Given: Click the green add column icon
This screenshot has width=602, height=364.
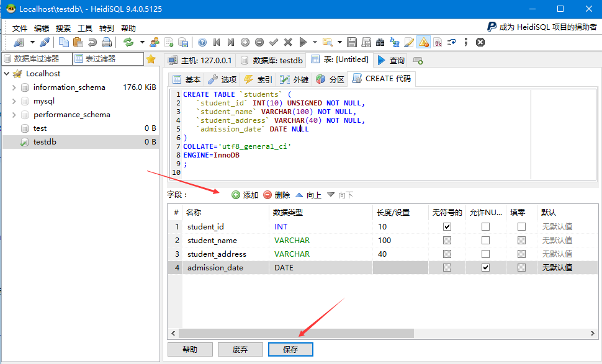Looking at the screenshot, I should [x=236, y=195].
